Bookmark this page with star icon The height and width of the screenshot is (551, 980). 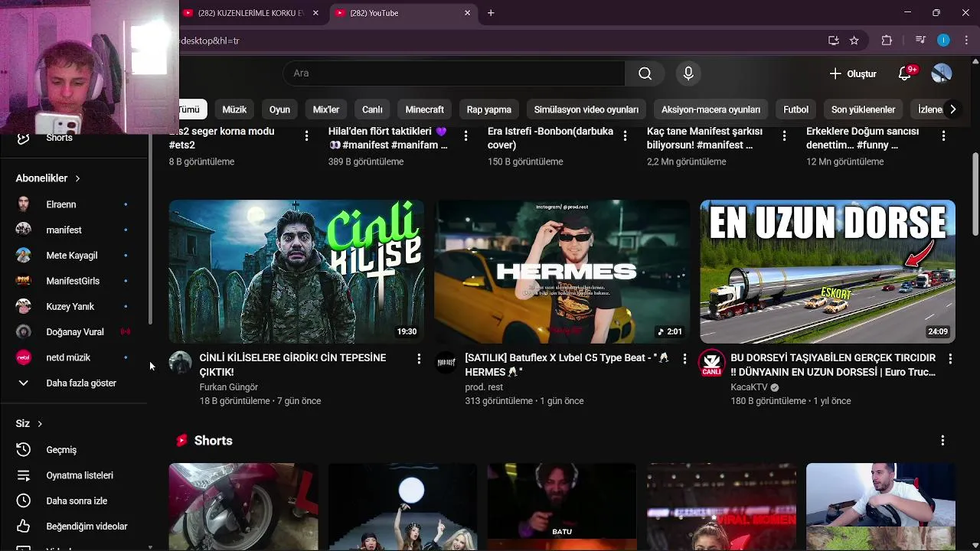[854, 41]
